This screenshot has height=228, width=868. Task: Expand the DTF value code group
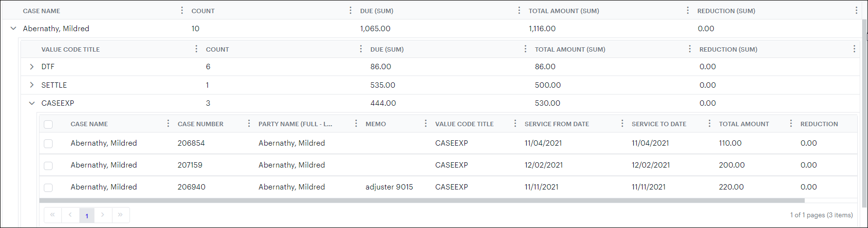click(32, 67)
